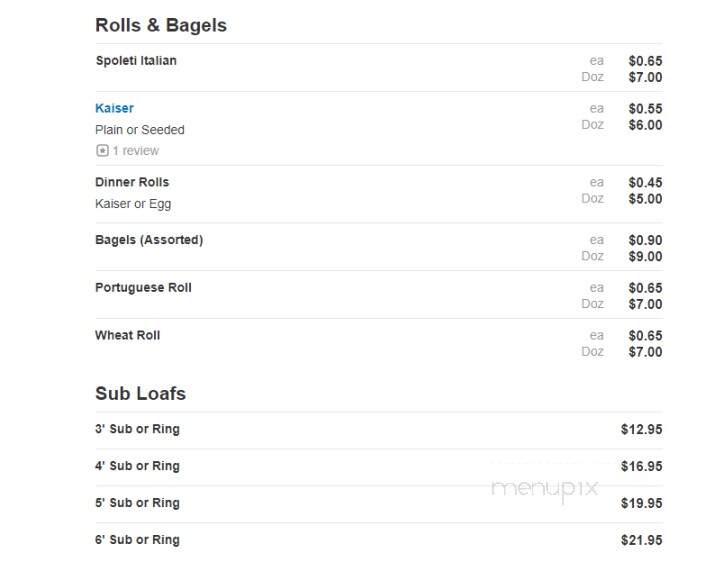Open the 1 review link
The height and width of the screenshot is (571, 724).
136,150
